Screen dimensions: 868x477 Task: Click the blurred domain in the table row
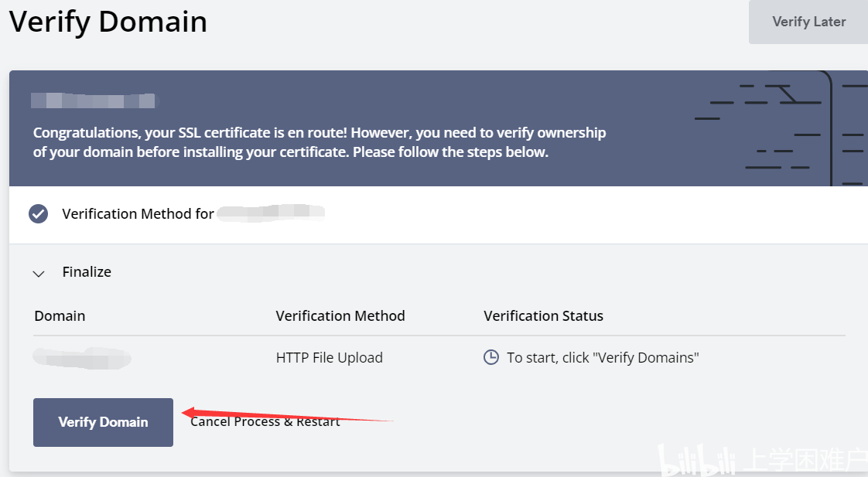[x=82, y=358]
